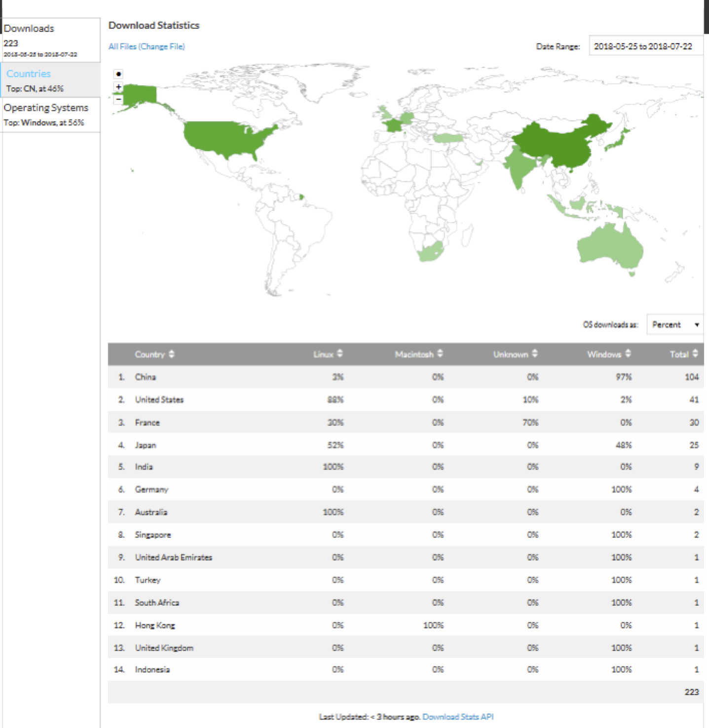Sort table by Total column arrows
This screenshot has width=709, height=728.
[695, 353]
